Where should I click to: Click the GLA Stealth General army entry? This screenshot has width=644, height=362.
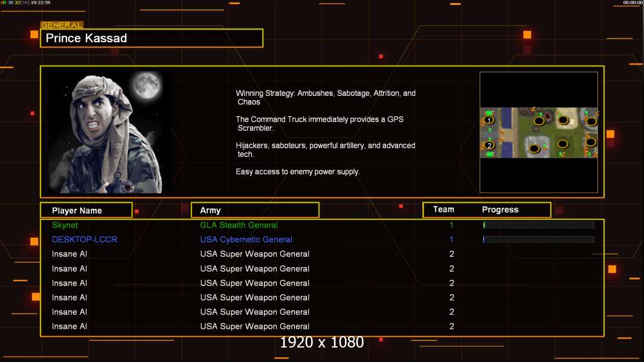point(239,225)
